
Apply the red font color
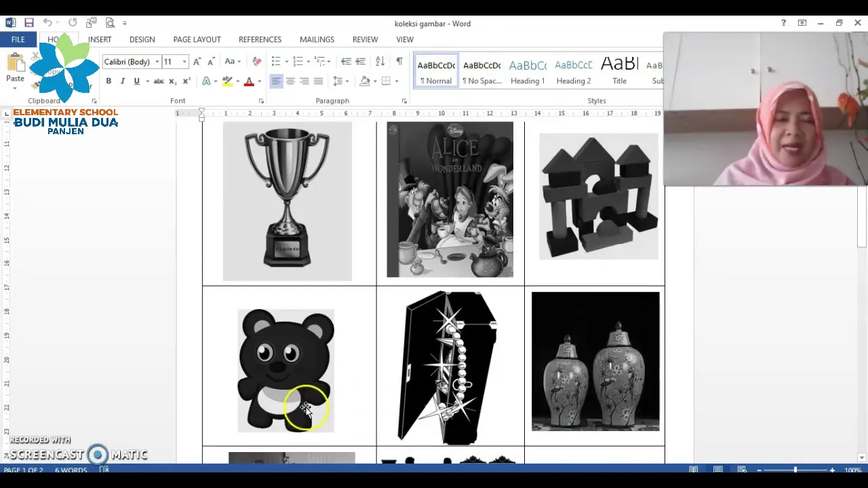point(249,81)
